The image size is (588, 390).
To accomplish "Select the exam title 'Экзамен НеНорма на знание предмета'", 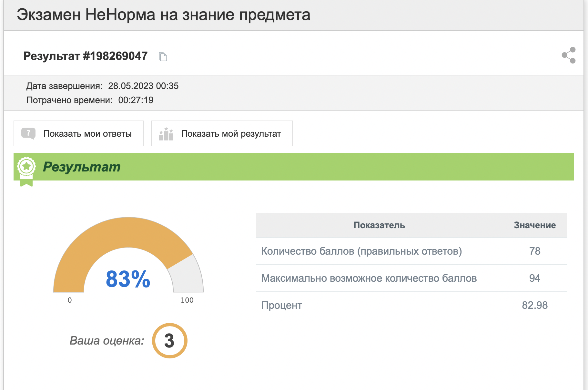I will (x=164, y=15).
